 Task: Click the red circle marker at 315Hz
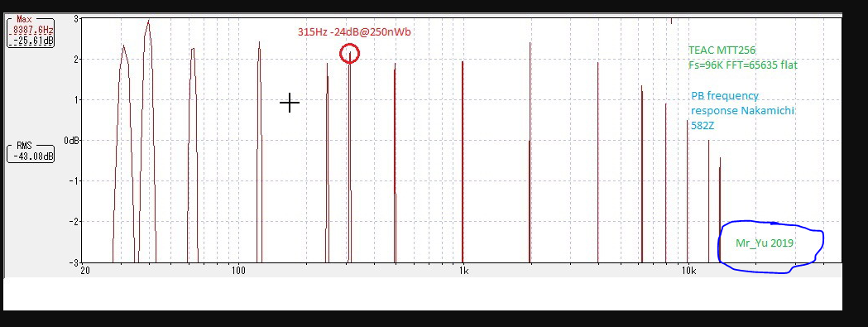click(349, 54)
